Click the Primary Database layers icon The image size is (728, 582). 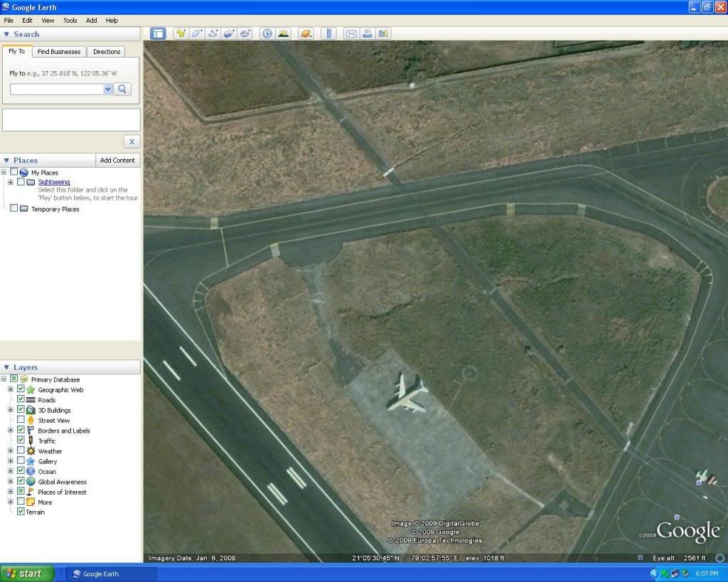[25, 379]
